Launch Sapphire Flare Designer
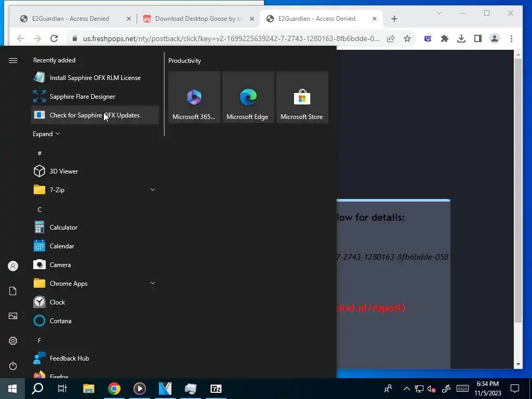 [x=95, y=96]
